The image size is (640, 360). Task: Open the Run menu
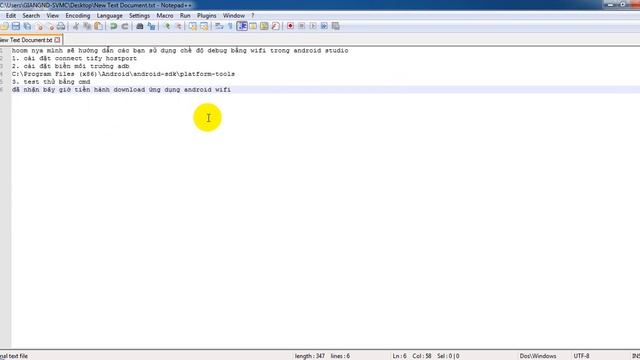185,16
